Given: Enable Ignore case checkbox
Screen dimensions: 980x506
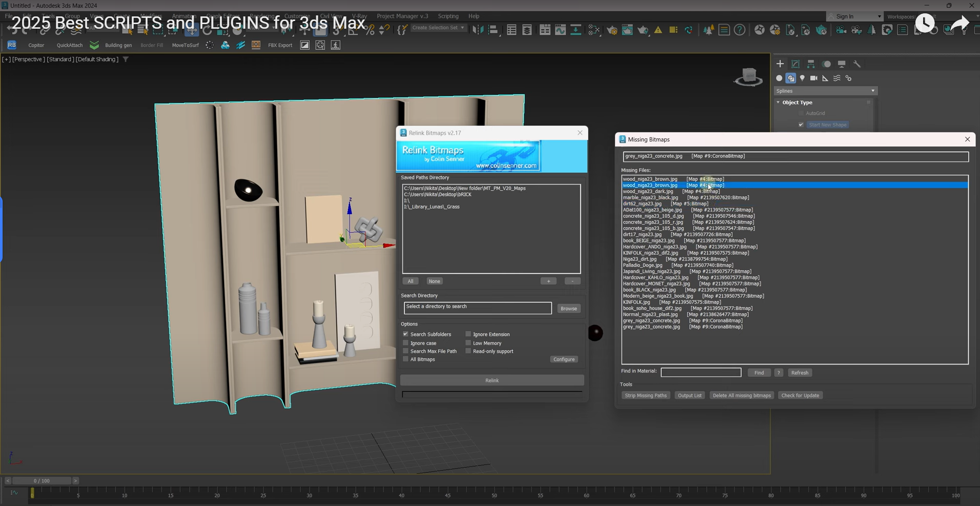Looking at the screenshot, I should 405,343.
